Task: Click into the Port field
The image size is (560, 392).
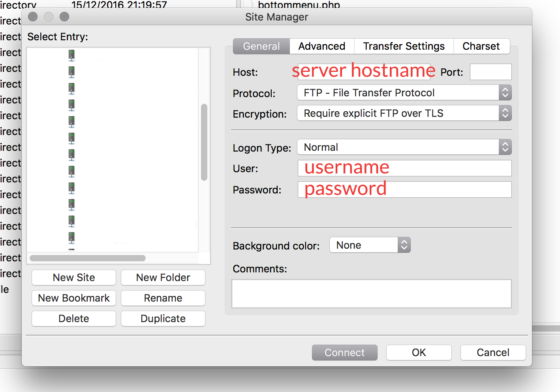Action: pos(490,72)
